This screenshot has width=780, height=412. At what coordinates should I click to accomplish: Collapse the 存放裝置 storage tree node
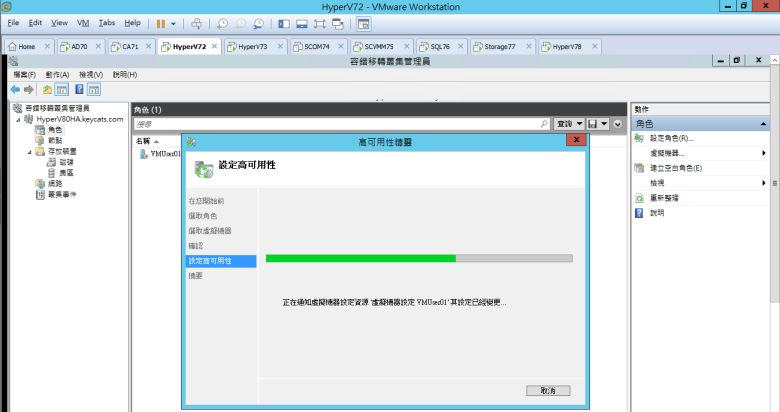(29, 151)
